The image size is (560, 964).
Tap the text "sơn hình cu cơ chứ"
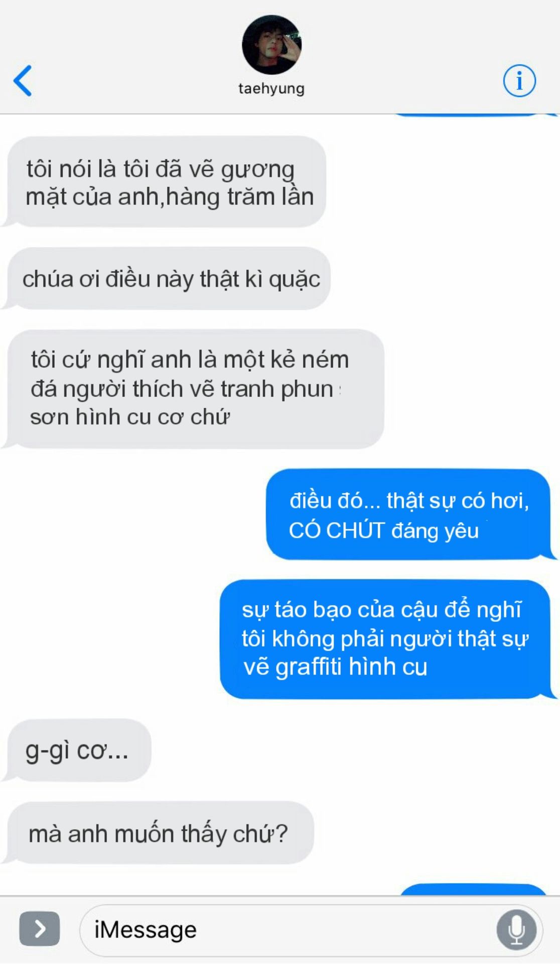click(x=130, y=417)
